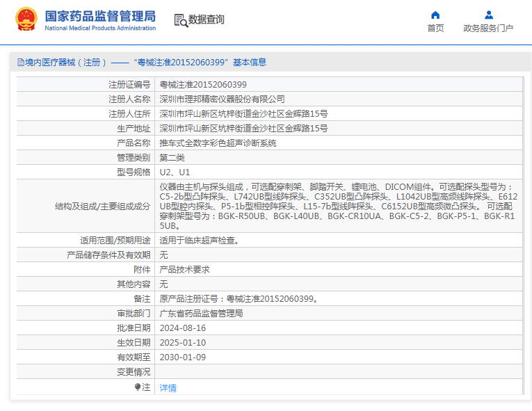
Task: Select registration number 粤械注准20152060399 value
Action: pyautogui.click(x=203, y=85)
